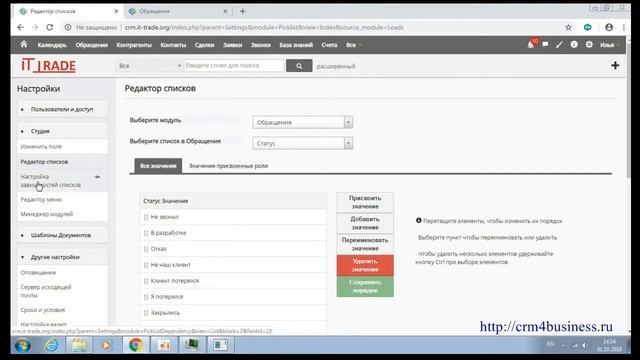This screenshot has height=360, width=640.
Task: Open Сделки in top menu
Action: point(204,45)
